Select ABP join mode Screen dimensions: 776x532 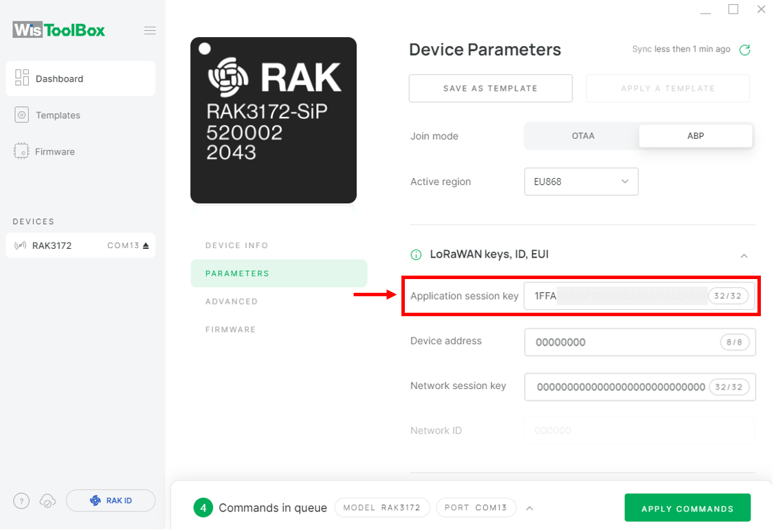(696, 136)
